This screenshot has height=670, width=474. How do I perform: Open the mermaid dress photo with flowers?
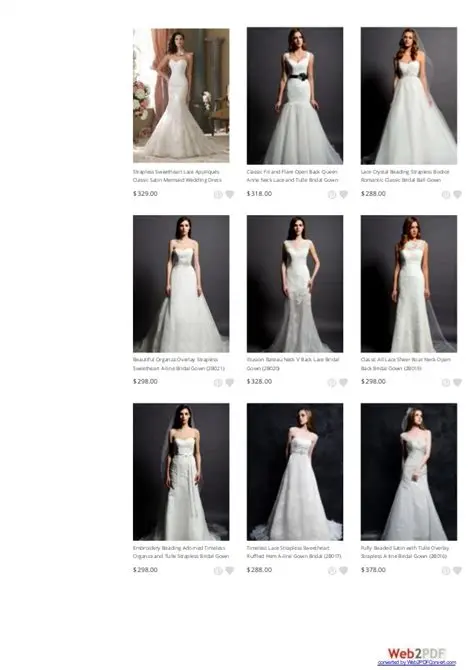click(181, 95)
